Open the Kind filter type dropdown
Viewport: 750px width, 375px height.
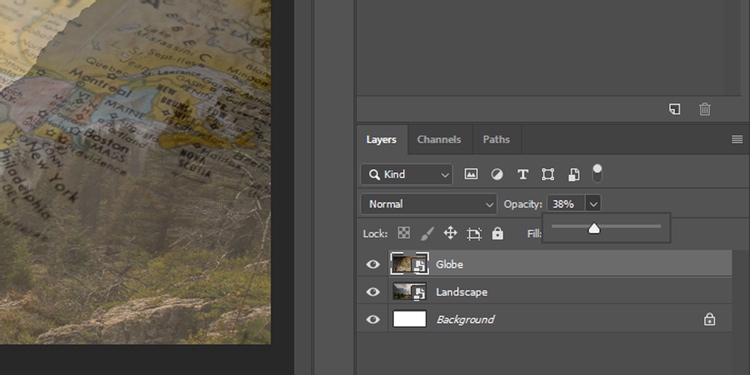pyautogui.click(x=407, y=175)
